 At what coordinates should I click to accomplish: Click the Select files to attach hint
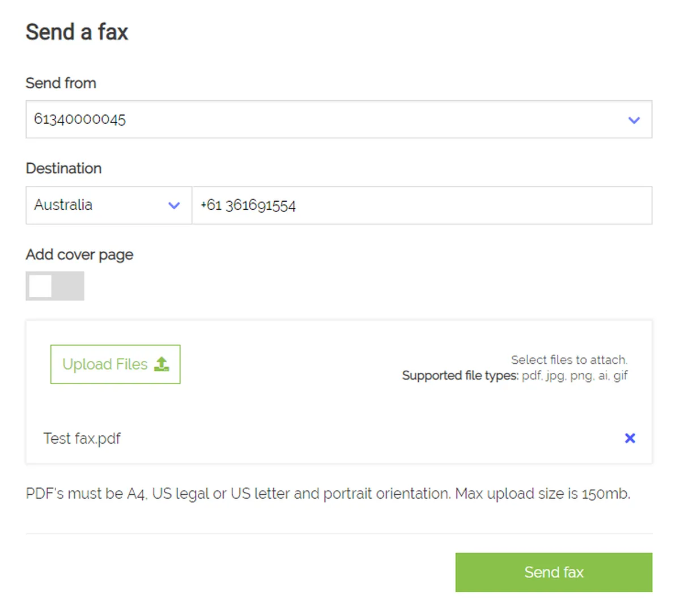tap(569, 360)
